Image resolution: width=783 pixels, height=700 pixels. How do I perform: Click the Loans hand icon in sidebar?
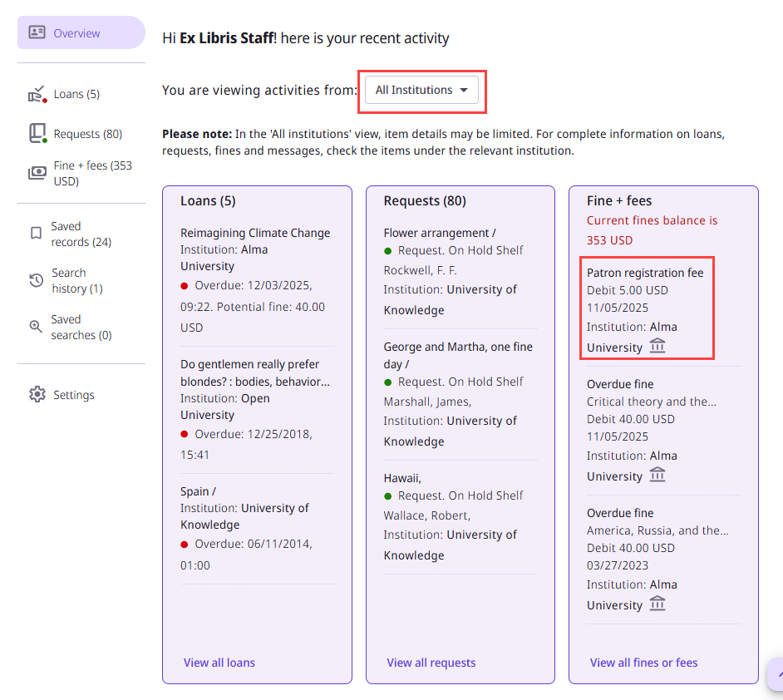37,94
